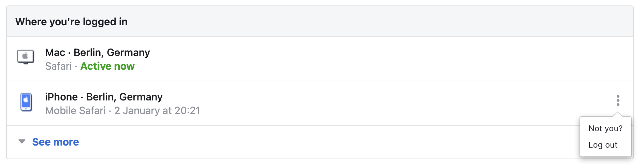
Task: Open the three-dot options for the iPhone session
Action: point(618,100)
